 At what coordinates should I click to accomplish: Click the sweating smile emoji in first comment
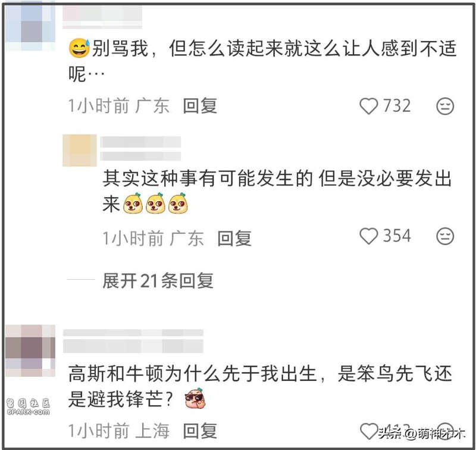[x=79, y=48]
